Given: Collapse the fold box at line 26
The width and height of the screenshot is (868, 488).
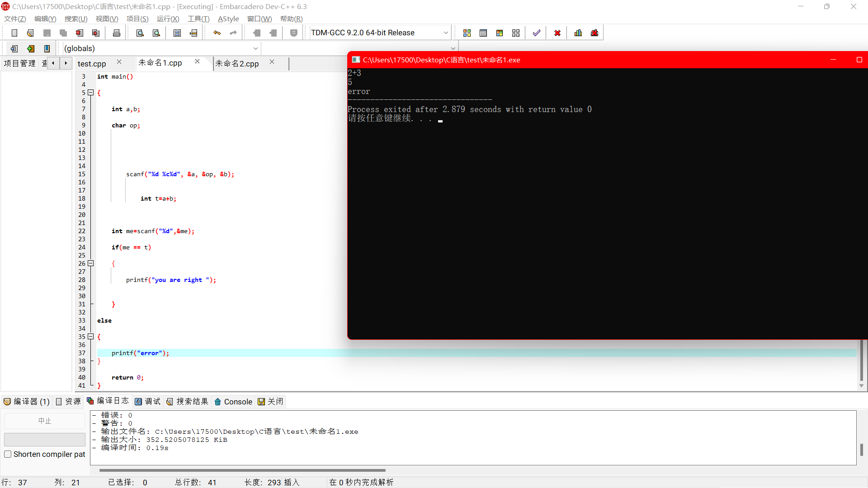Looking at the screenshot, I should tap(91, 263).
